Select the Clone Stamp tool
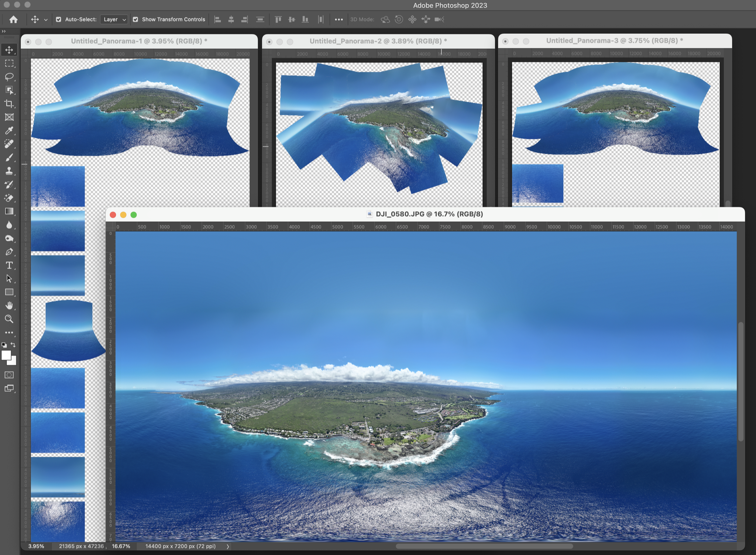Image resolution: width=756 pixels, height=555 pixels. pyautogui.click(x=9, y=171)
